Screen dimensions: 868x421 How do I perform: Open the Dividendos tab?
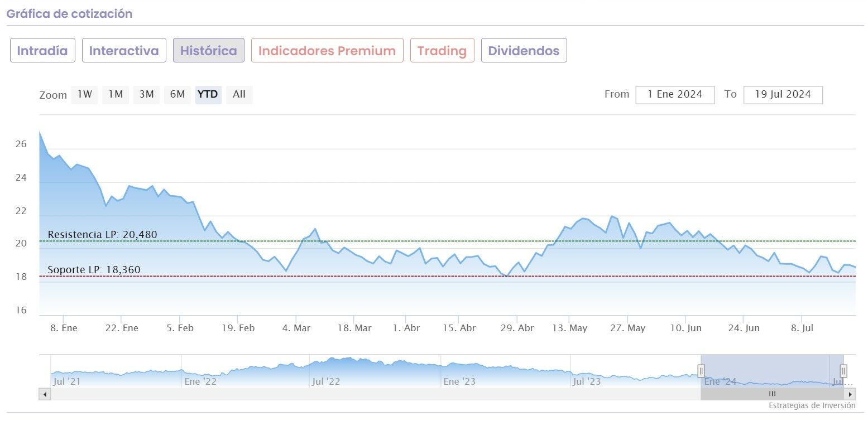pyautogui.click(x=524, y=51)
